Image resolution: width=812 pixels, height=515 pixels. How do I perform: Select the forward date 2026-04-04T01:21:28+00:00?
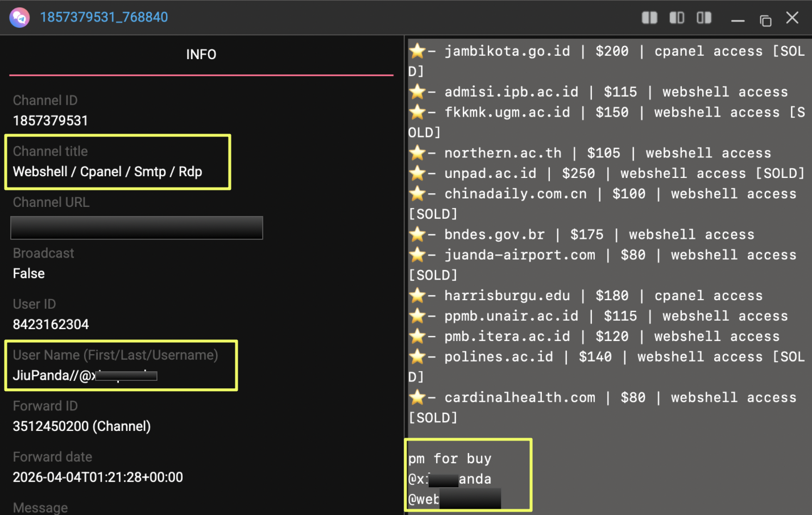(98, 477)
